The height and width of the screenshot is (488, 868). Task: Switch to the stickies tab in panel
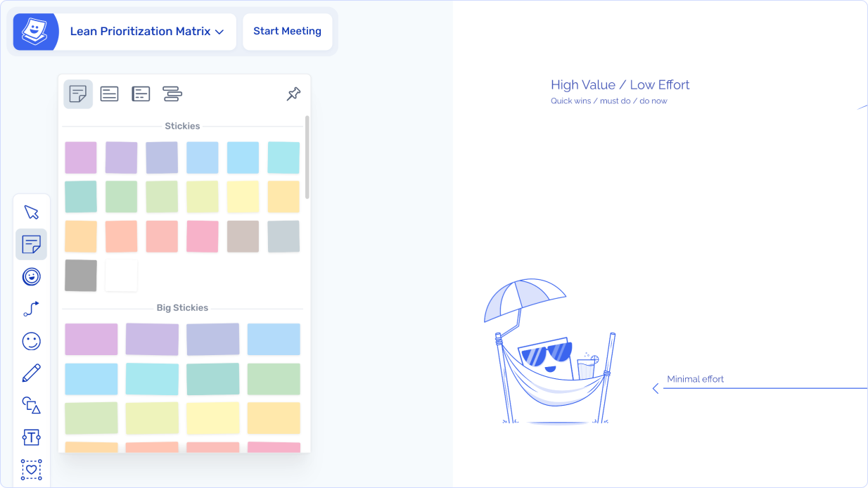tap(78, 94)
